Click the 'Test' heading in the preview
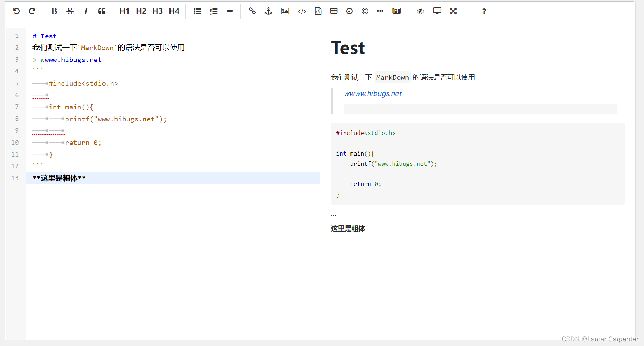The image size is (644, 346). coord(348,48)
